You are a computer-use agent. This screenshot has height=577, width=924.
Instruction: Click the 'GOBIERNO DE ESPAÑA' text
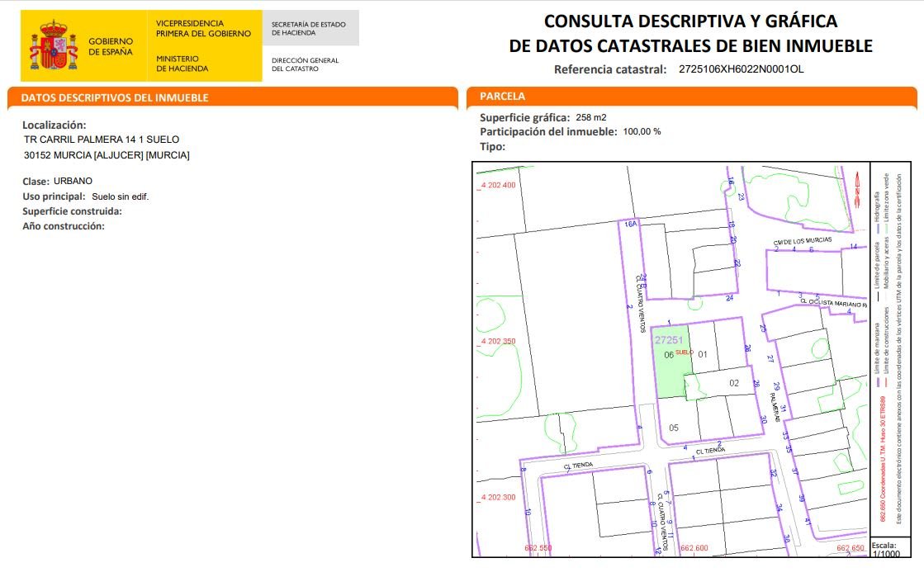(111, 46)
